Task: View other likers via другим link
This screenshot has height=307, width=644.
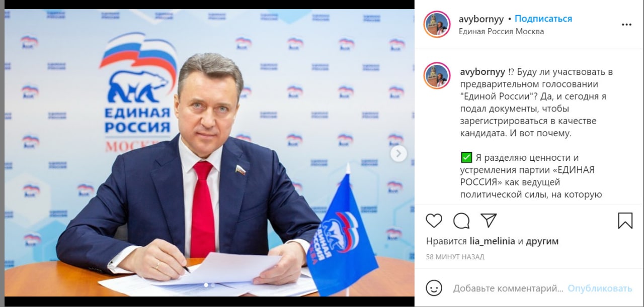Action: click(542, 241)
